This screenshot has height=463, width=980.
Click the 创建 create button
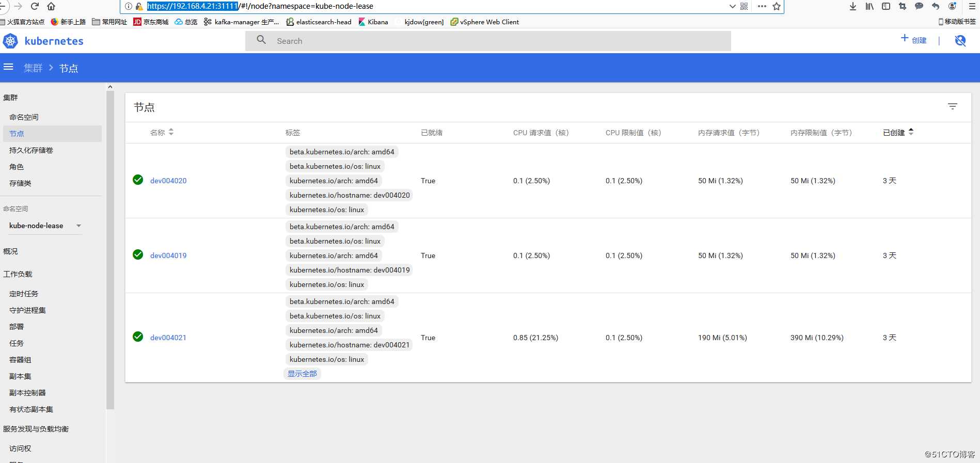913,40
